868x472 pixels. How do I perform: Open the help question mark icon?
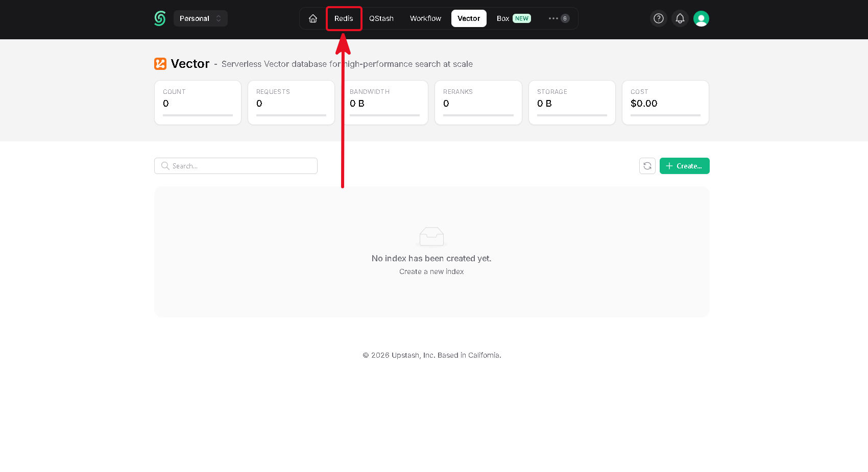coord(659,18)
